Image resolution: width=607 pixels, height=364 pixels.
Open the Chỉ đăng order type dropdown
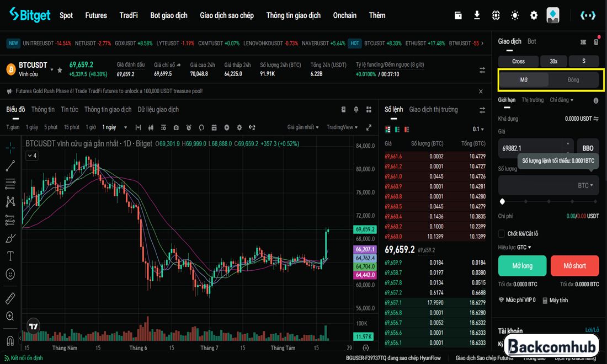click(561, 100)
